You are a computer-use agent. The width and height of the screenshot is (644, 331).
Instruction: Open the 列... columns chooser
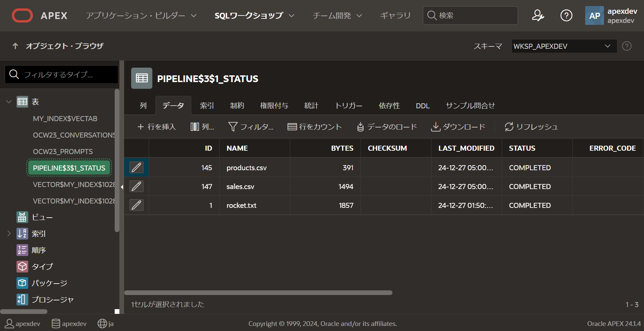[x=202, y=127]
